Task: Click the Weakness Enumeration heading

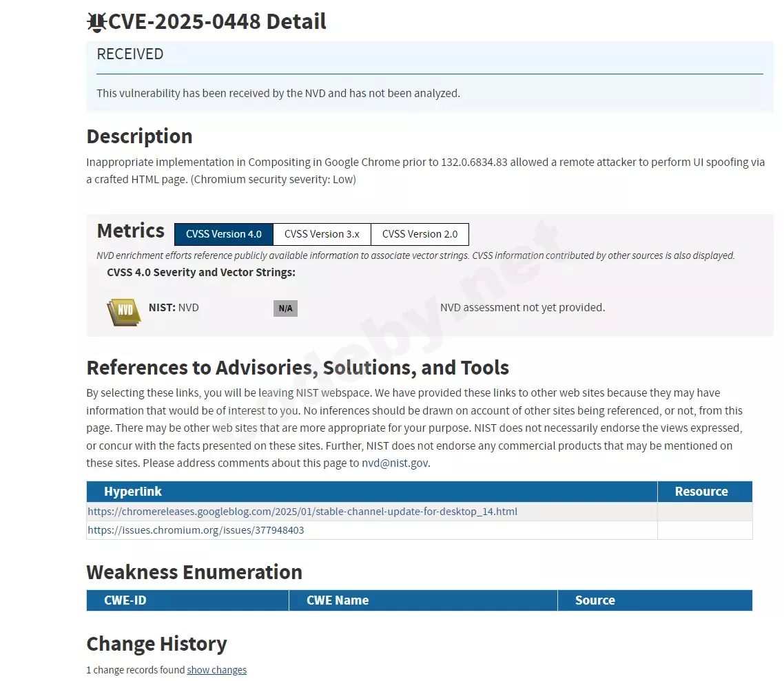Action: (194, 573)
